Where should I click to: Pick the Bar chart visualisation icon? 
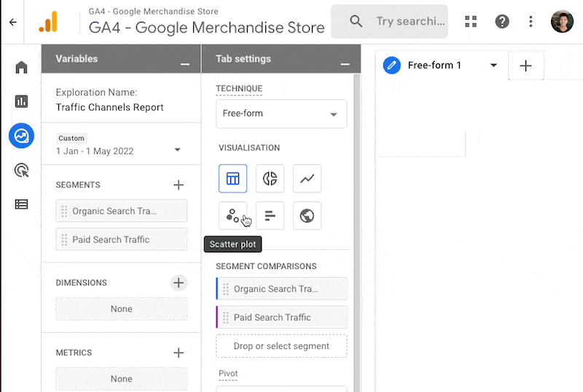(x=270, y=216)
